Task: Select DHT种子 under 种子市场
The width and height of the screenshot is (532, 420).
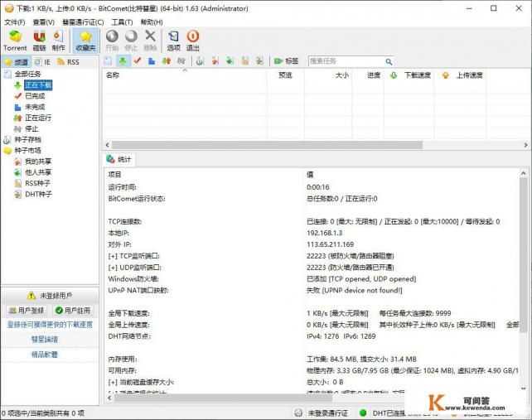Action: click(x=38, y=194)
